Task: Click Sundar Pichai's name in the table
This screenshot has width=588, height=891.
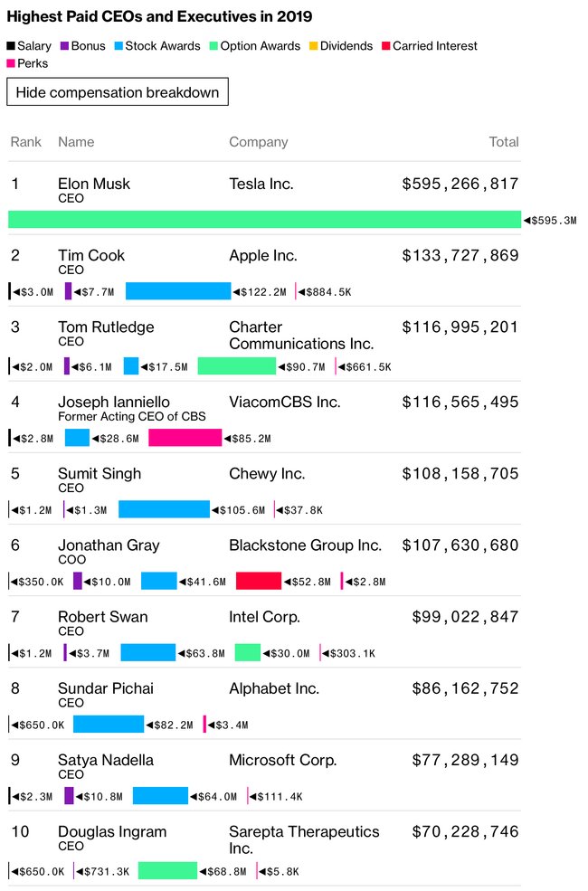Action: [106, 688]
